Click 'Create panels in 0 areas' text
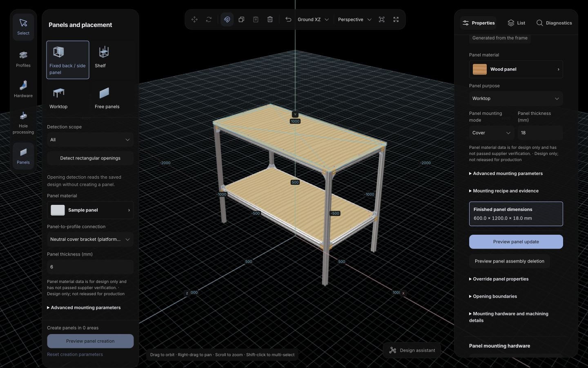This screenshot has height=368, width=588. (73, 328)
